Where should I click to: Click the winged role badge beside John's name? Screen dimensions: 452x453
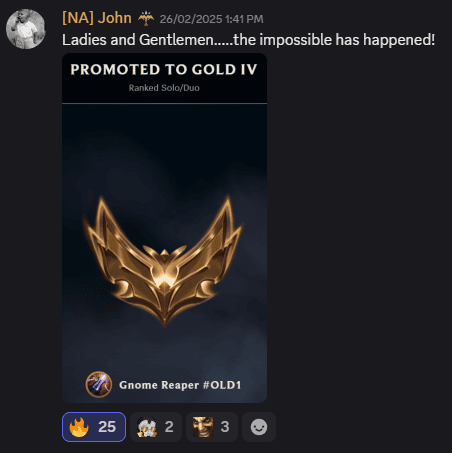(146, 18)
